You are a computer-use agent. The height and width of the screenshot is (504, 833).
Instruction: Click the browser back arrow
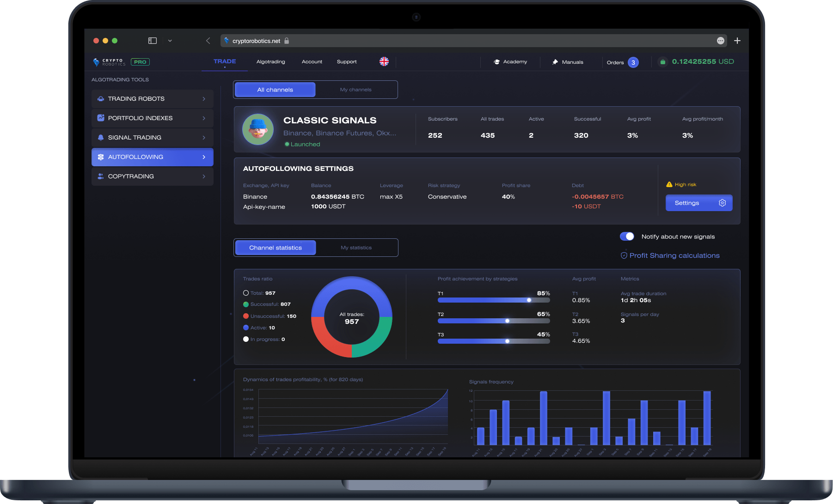tap(208, 41)
